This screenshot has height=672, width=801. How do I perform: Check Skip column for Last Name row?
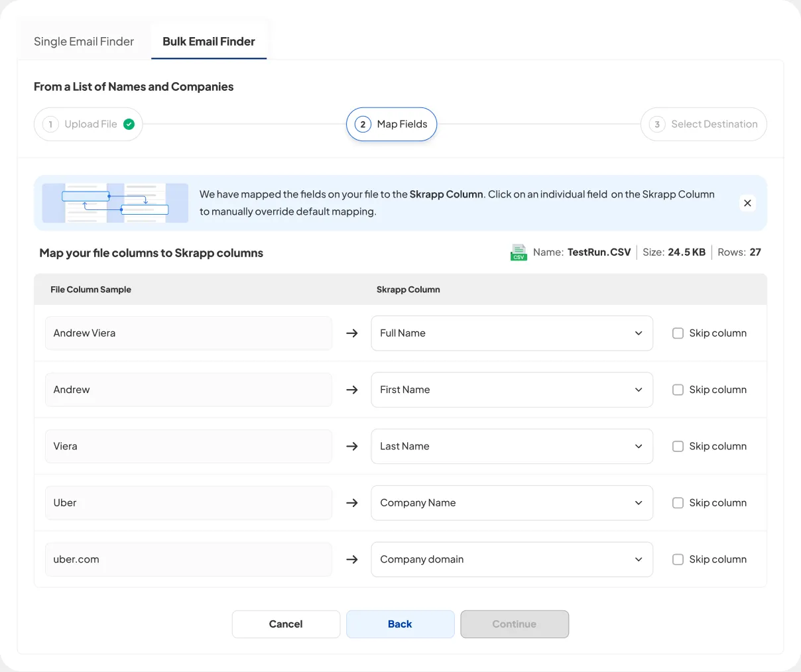[x=678, y=447]
